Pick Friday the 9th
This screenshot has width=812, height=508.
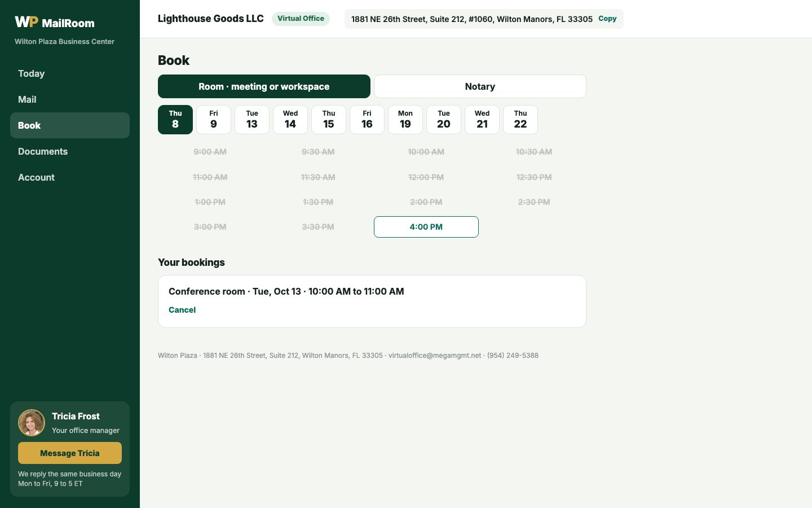[x=214, y=120]
